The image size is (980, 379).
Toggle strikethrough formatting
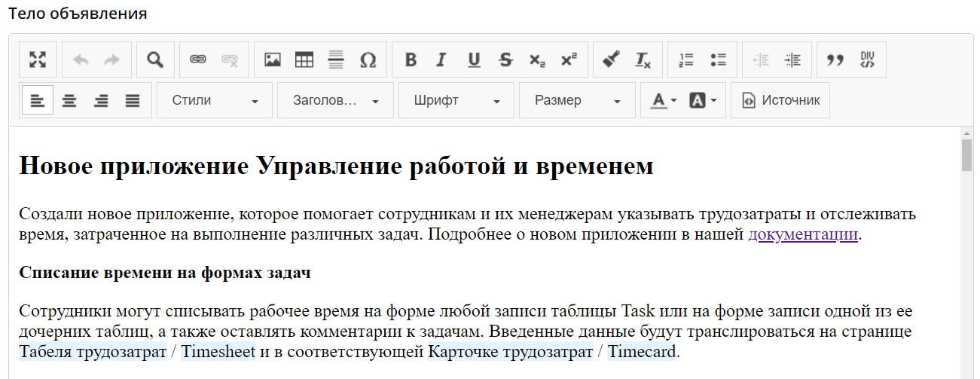[x=505, y=60]
